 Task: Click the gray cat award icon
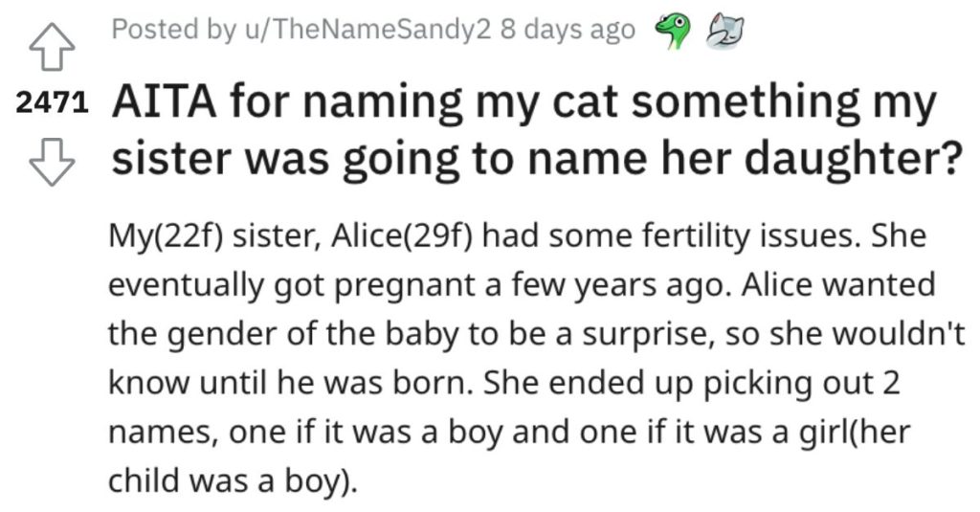[725, 32]
